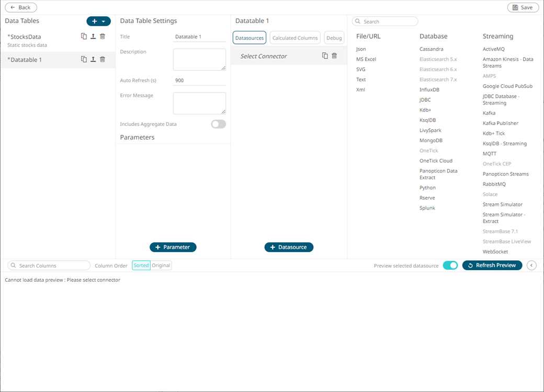Image resolution: width=544 pixels, height=392 pixels.
Task: Enable Includes Aggregate Data toggle
Action: (x=218, y=124)
